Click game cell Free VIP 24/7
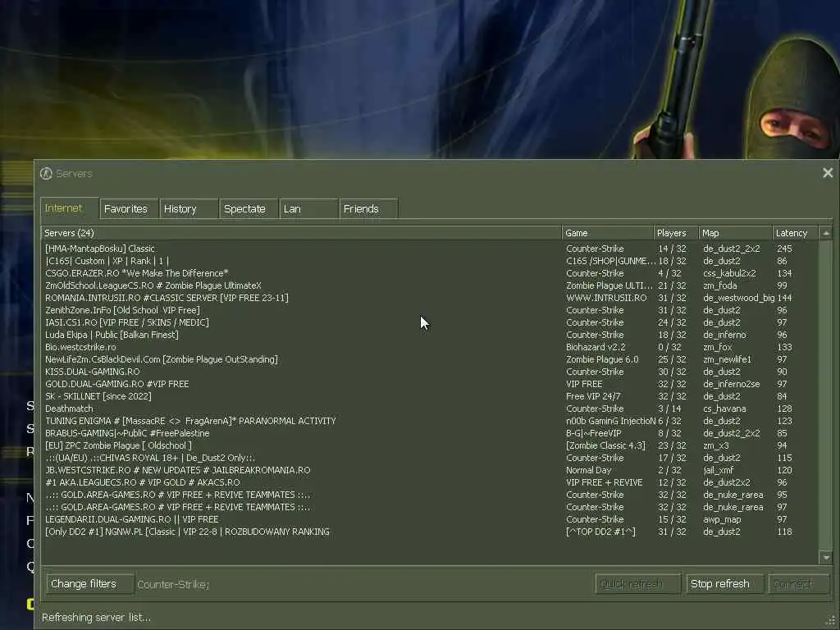The image size is (840, 630). [x=593, y=396]
